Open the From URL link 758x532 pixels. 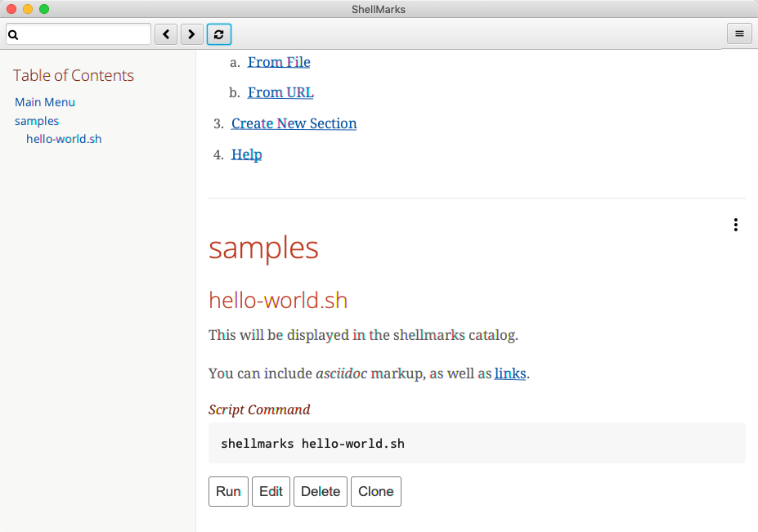(x=280, y=92)
